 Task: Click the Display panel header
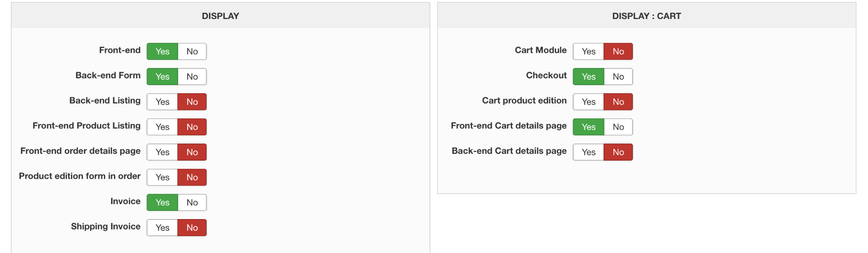220,16
